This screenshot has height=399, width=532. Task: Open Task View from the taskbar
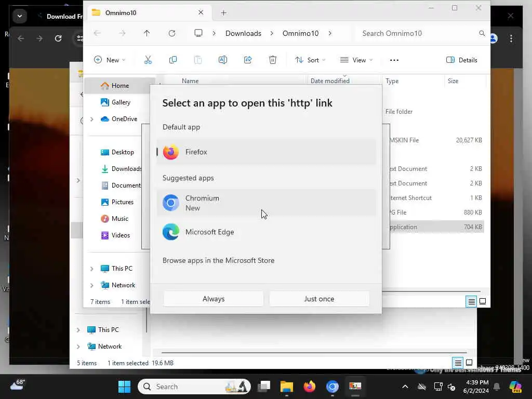pos(263,387)
